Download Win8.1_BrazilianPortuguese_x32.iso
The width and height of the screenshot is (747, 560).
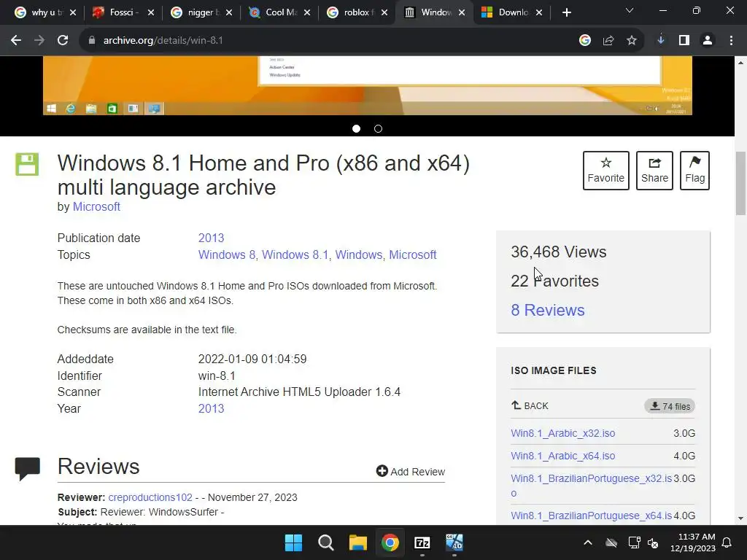[x=591, y=485]
